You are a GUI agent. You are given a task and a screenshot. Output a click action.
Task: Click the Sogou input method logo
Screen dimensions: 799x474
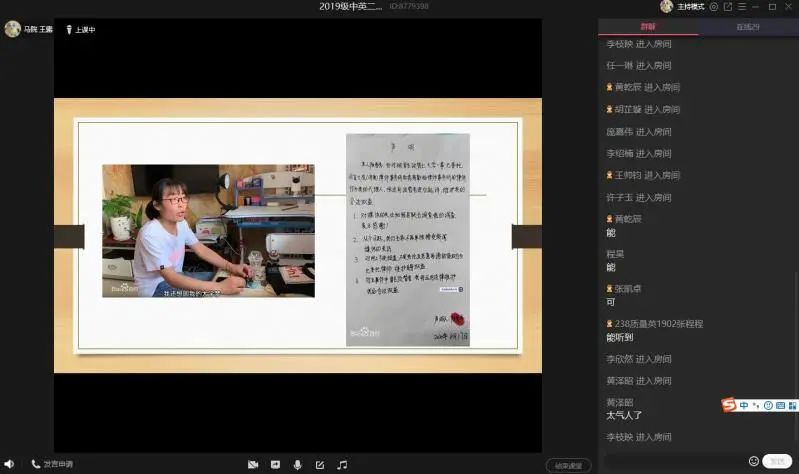[x=729, y=405]
